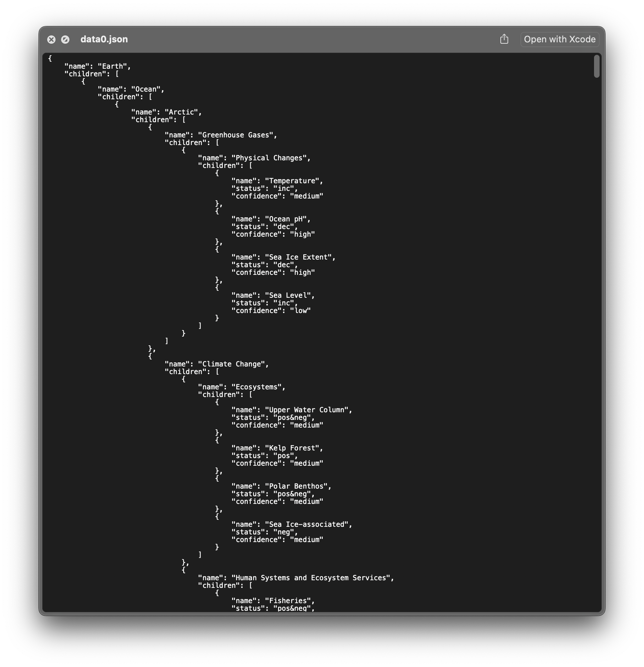The image size is (644, 667).
Task: Click the "Sea Level" name line
Action: [273, 295]
